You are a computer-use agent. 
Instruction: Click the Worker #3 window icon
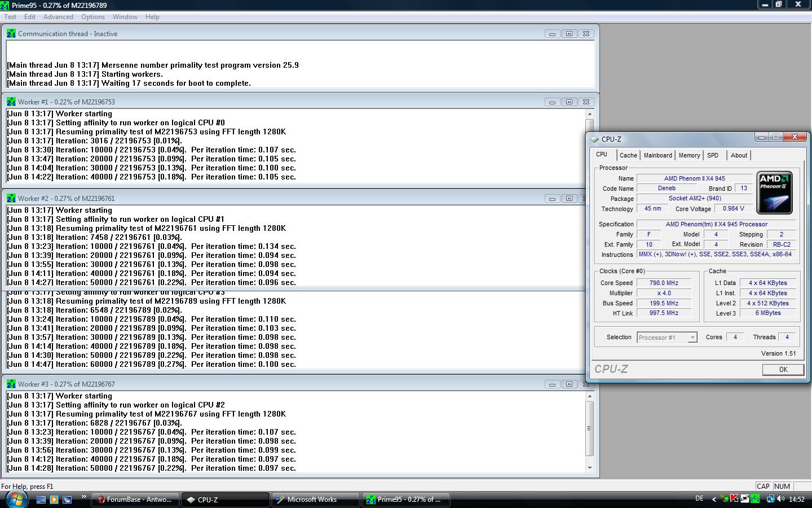click(11, 384)
